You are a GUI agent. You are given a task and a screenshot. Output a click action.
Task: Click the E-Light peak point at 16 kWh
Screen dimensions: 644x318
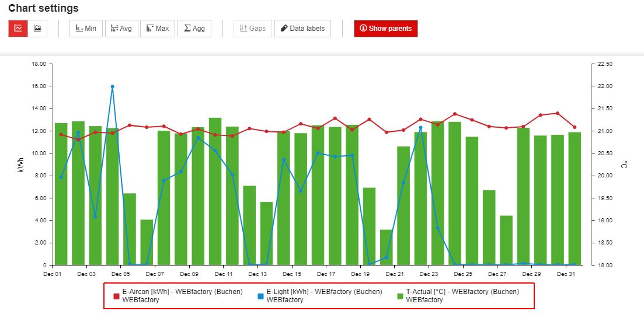coord(112,86)
